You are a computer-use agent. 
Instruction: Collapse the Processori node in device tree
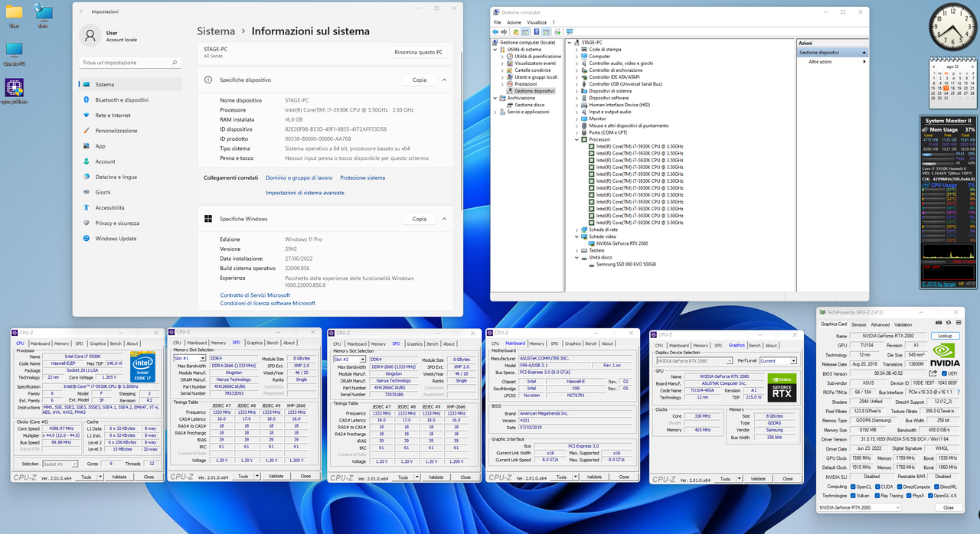tap(577, 139)
